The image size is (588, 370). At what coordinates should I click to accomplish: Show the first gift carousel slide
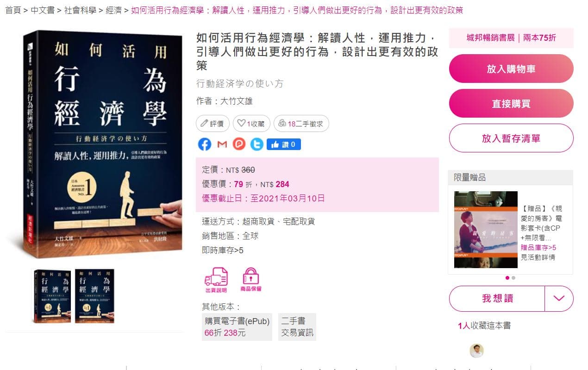pyautogui.click(x=507, y=278)
